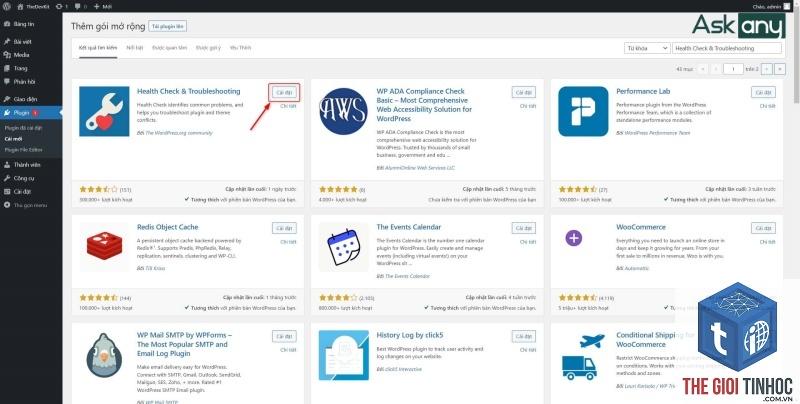Open Bài viết posts with pin icon
Viewport: 800px width, 404px height.
pos(7,41)
